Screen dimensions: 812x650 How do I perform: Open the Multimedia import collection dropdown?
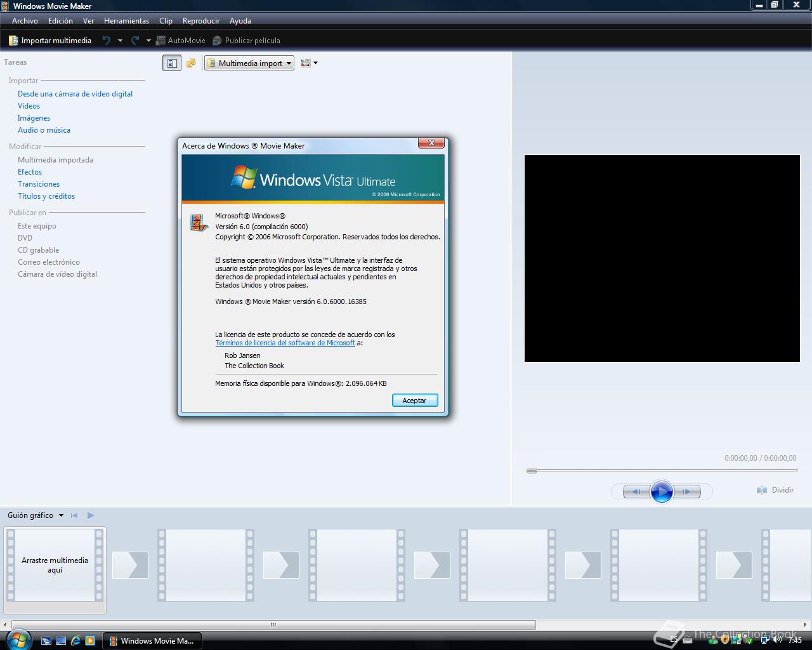249,63
